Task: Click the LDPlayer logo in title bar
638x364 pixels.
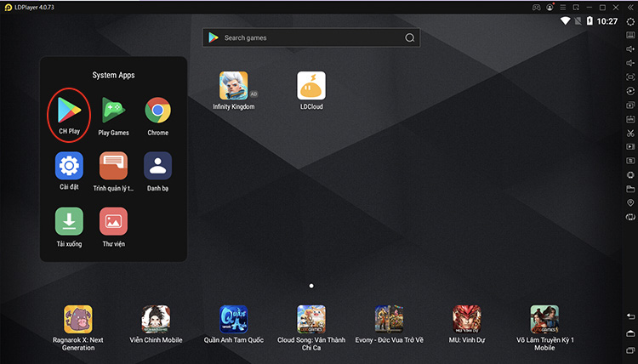Action: click(x=9, y=8)
